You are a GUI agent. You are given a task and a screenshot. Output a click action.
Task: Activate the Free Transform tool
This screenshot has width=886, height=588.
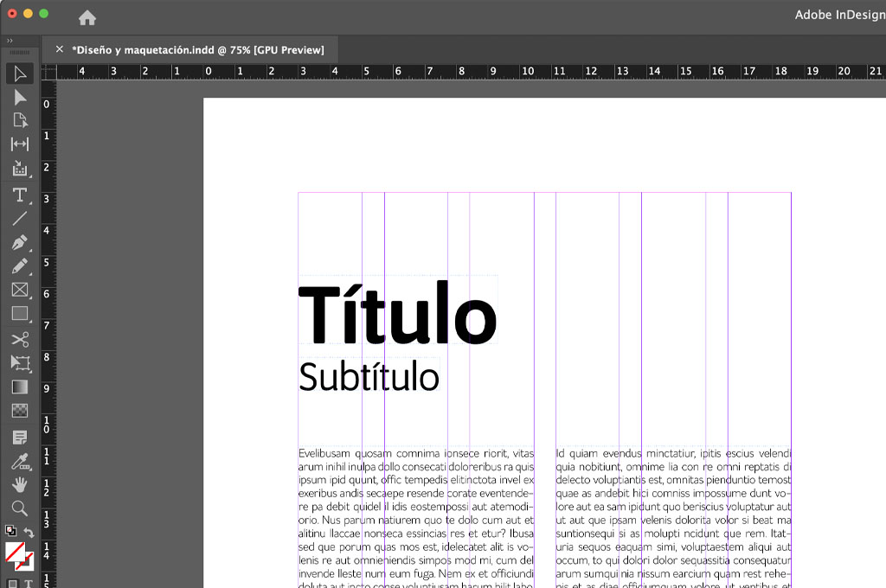tap(20, 363)
